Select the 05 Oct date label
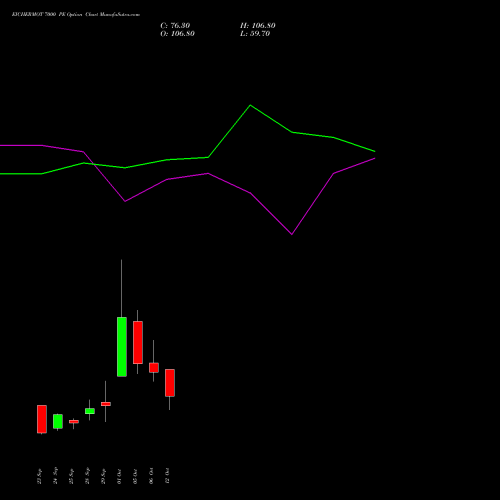Viewport: 500px width, 500px height. click(135, 476)
